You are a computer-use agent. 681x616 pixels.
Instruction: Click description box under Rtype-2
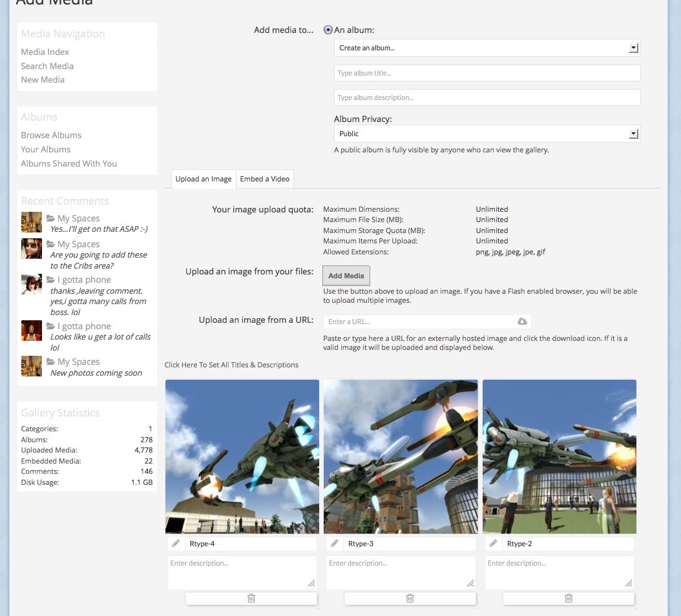coord(560,572)
